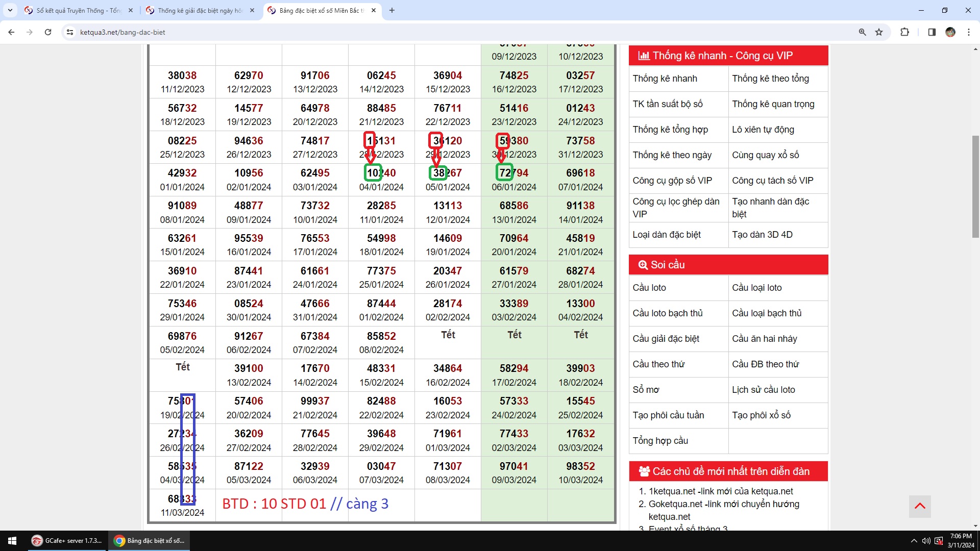The height and width of the screenshot is (551, 980).
Task: Click the Tạo dàn 3D 4D link
Action: (x=762, y=235)
